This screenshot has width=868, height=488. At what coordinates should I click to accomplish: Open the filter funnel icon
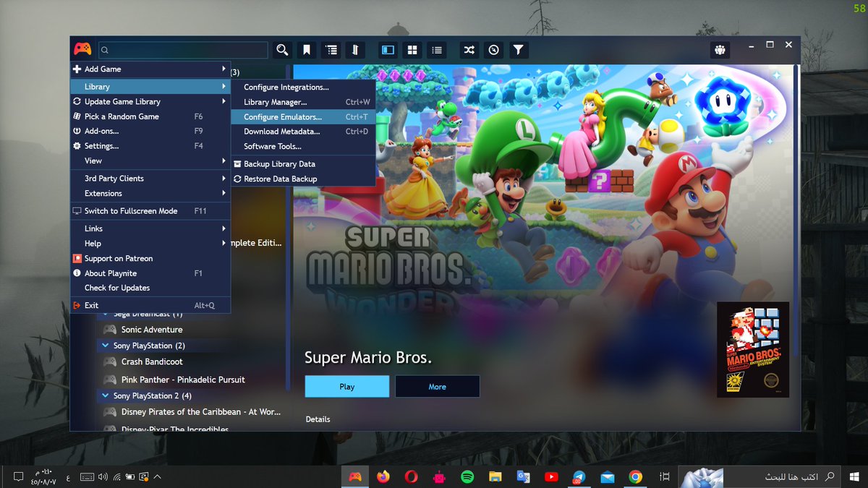click(x=518, y=50)
